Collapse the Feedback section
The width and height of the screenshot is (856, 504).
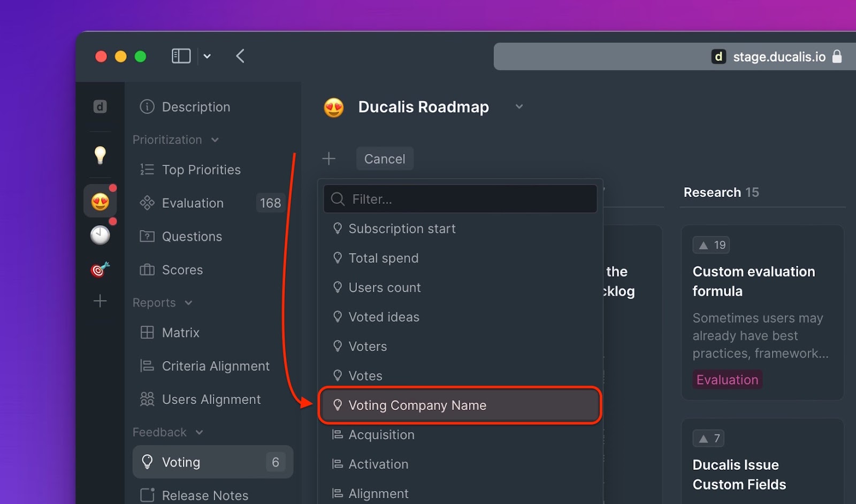click(x=199, y=432)
